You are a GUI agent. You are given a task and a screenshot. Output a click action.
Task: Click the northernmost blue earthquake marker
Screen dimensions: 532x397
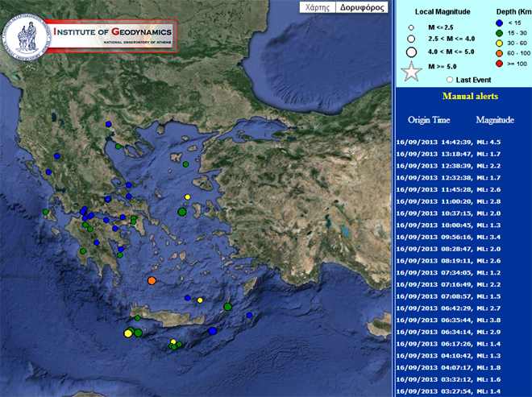(109, 125)
